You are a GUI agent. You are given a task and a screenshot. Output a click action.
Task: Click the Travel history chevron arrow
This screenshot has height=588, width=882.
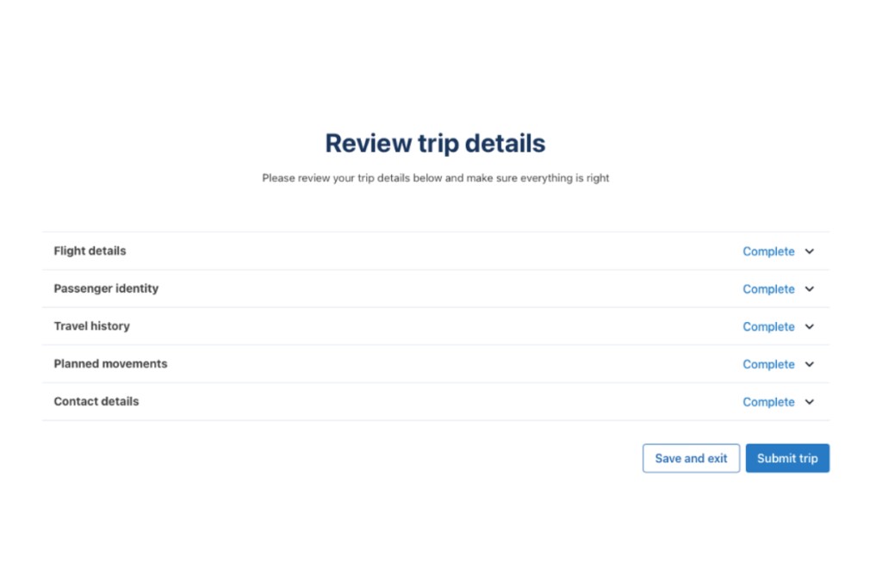[809, 327]
